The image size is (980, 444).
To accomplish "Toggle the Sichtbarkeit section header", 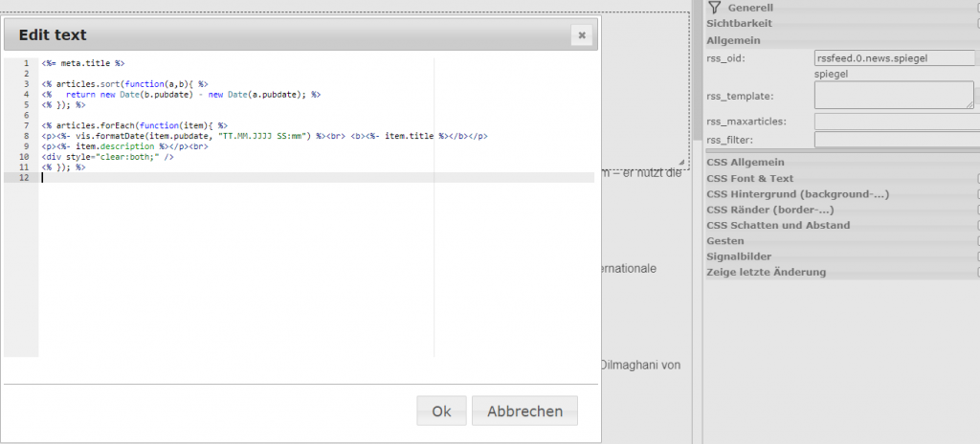I will tap(739, 23).
